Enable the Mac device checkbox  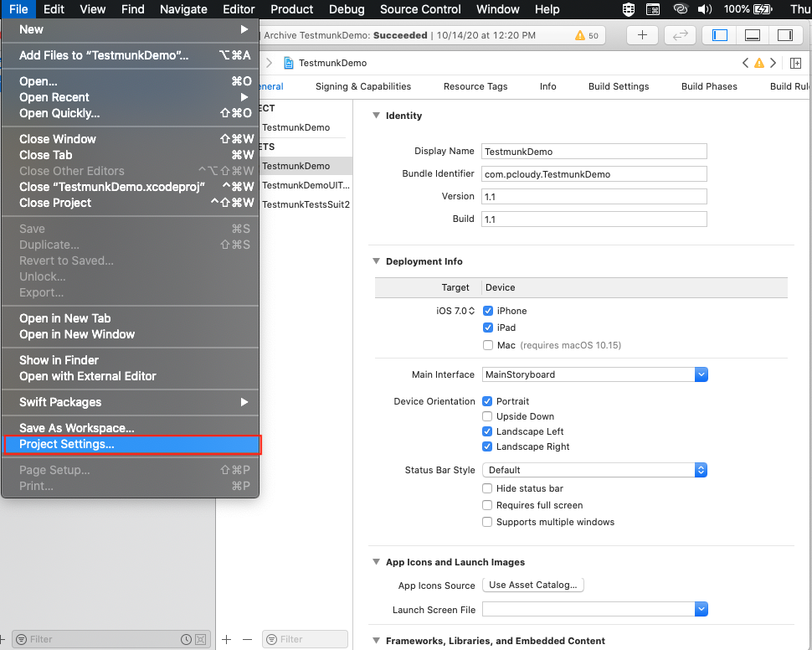pos(488,345)
